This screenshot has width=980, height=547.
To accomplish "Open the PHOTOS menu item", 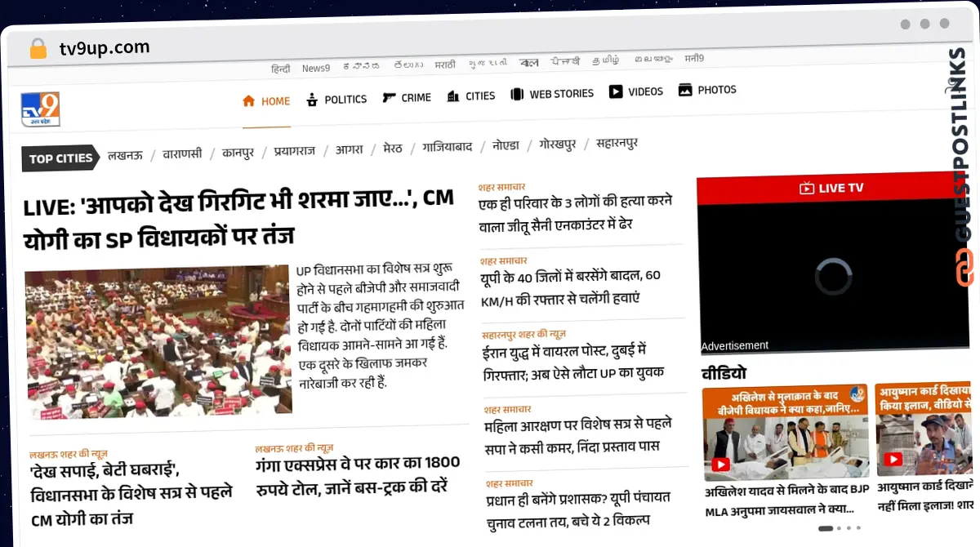I will (x=717, y=90).
